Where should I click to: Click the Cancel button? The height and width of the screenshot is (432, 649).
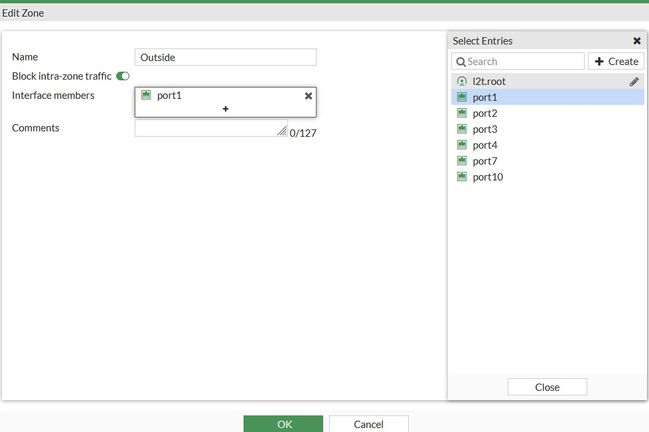pos(369,424)
